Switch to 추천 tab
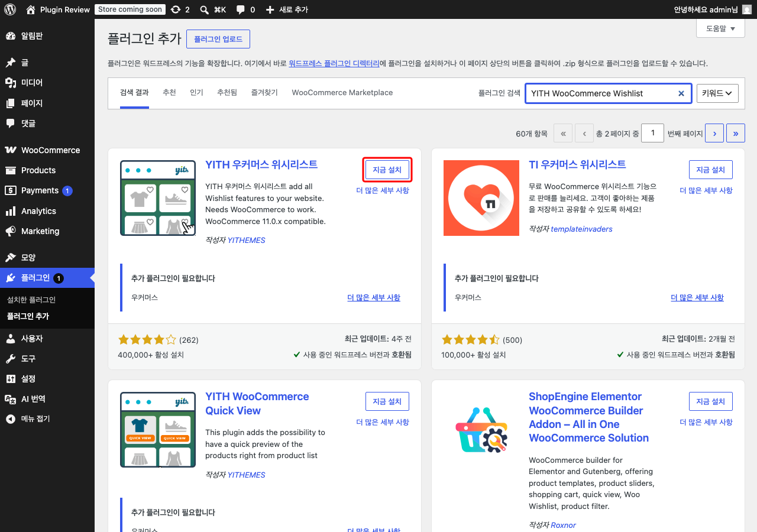The height and width of the screenshot is (532, 757). (169, 93)
